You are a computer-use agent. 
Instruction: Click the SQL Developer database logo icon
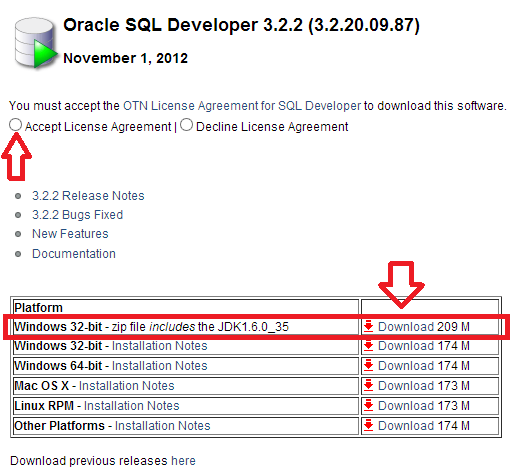click(x=35, y=43)
